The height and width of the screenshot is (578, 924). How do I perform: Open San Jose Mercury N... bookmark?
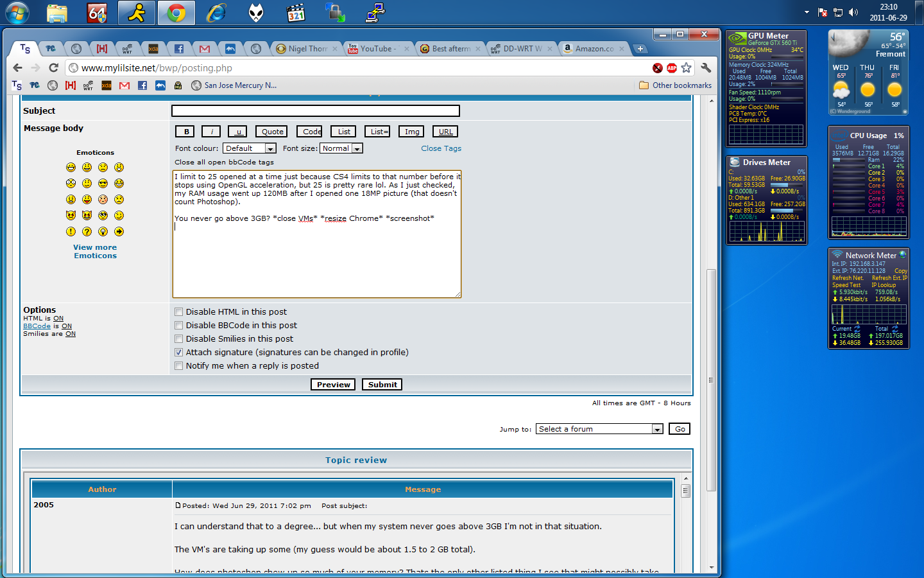click(234, 85)
